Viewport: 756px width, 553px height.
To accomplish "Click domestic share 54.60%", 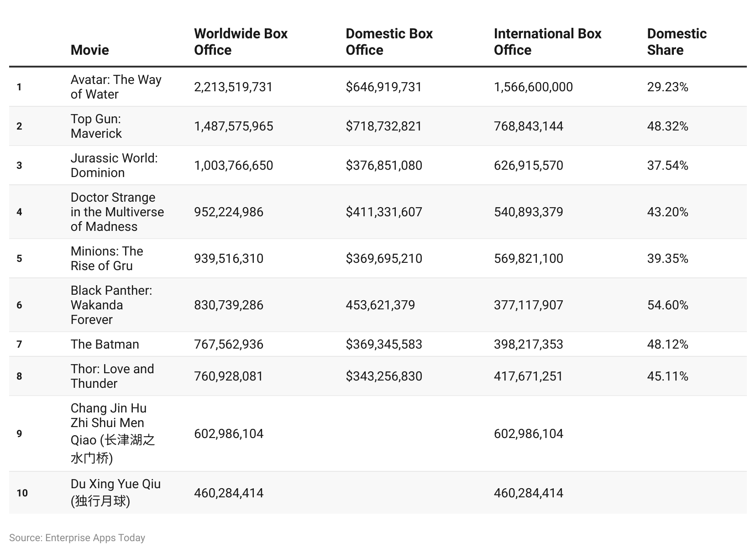I will (667, 305).
